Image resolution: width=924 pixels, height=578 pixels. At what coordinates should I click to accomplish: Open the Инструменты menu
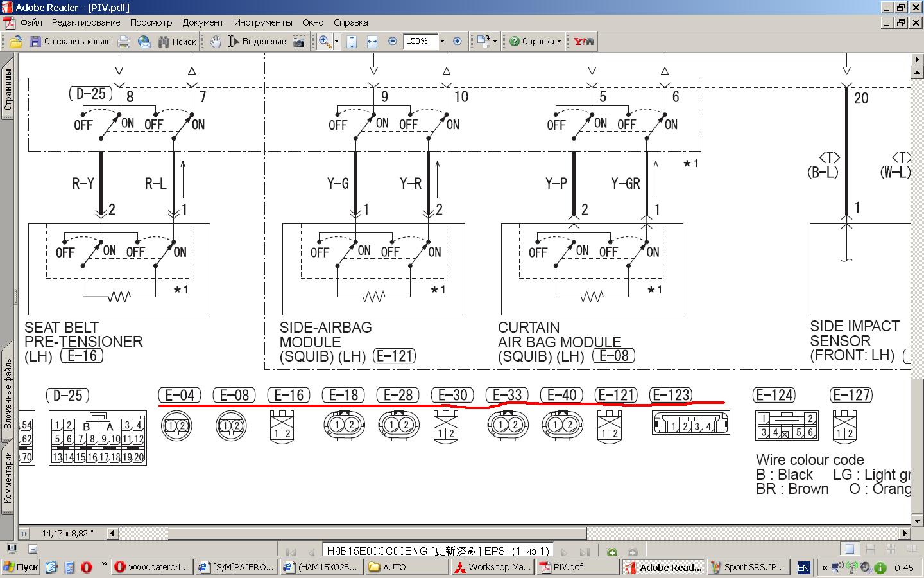pos(262,22)
